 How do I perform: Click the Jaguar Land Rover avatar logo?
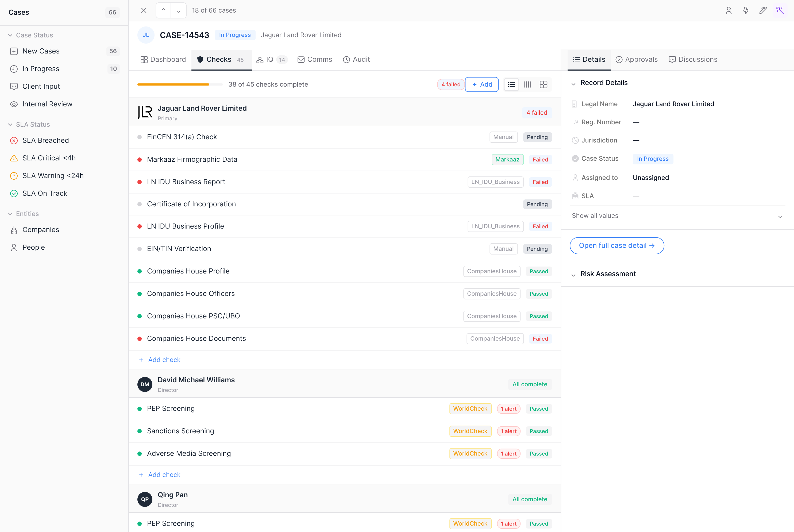pos(145,112)
